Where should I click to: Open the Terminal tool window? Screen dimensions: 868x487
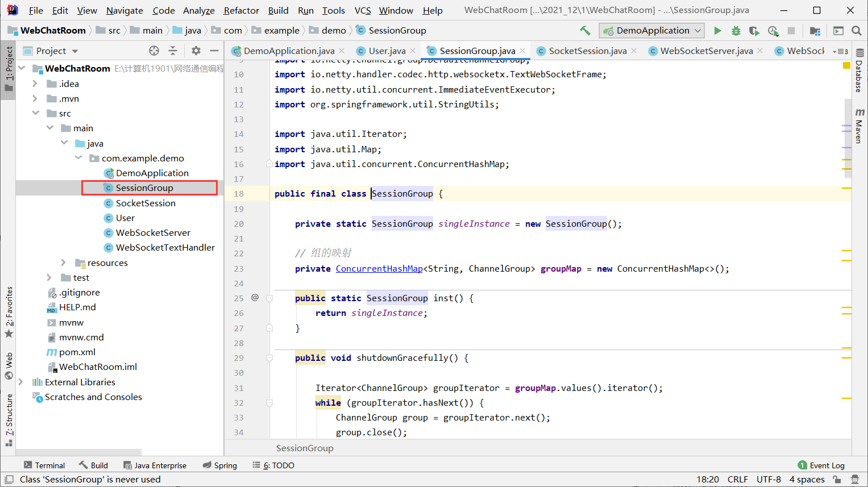click(44, 465)
